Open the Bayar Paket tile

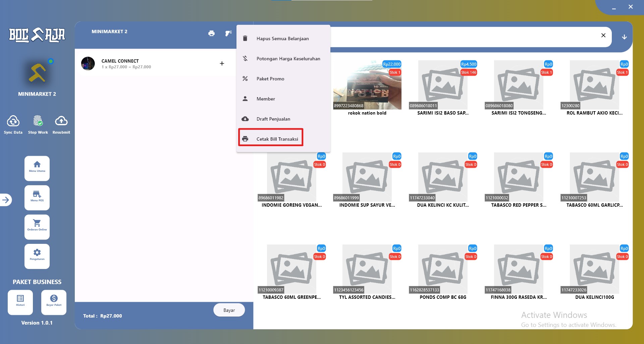[54, 302]
